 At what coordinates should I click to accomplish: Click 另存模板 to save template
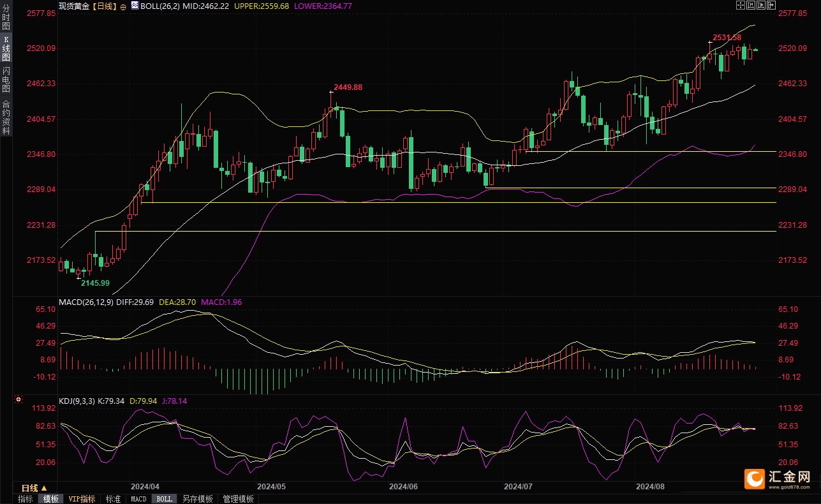[x=197, y=499]
